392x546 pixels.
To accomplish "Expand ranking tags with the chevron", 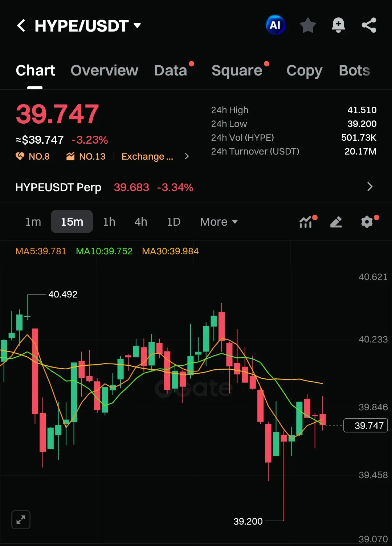I will tap(187, 156).
